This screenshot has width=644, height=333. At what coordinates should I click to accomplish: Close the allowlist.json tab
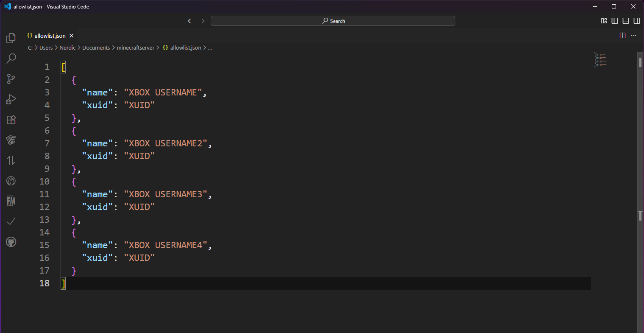(72, 36)
